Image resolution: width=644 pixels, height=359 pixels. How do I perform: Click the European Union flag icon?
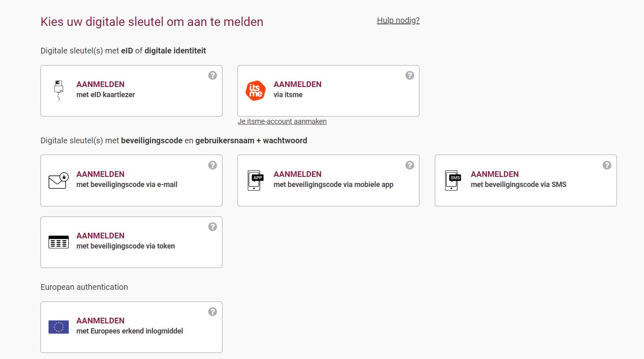[x=59, y=327]
